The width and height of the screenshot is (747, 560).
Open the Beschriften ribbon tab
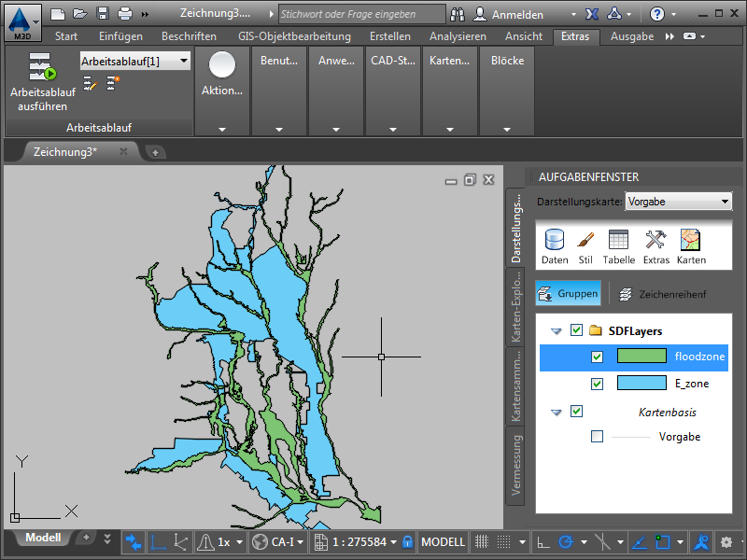click(x=189, y=36)
